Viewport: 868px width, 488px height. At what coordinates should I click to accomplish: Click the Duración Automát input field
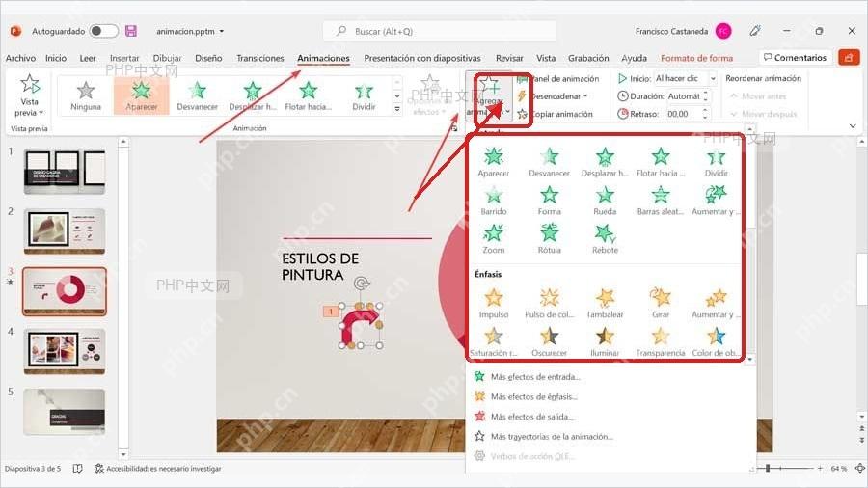(684, 96)
